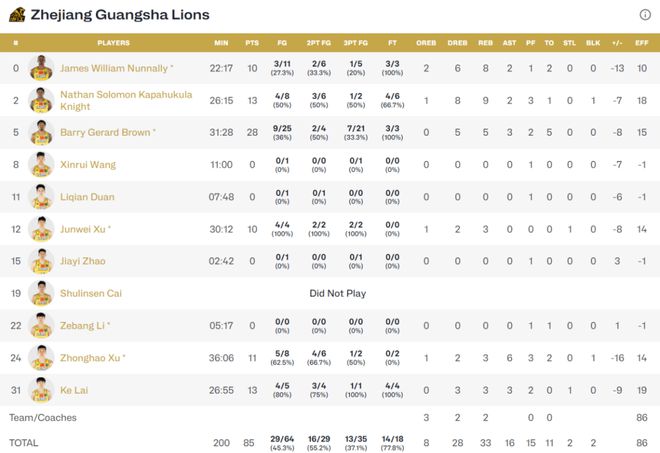Sort by the 3PT FG column

pyautogui.click(x=354, y=43)
